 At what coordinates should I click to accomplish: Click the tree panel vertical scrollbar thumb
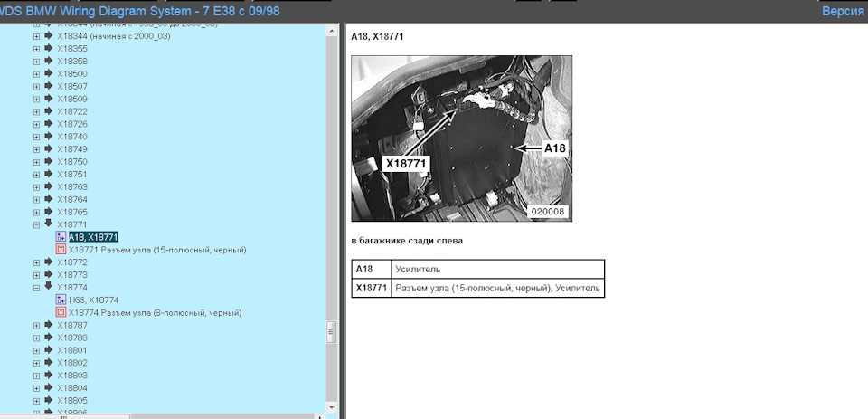(x=332, y=332)
